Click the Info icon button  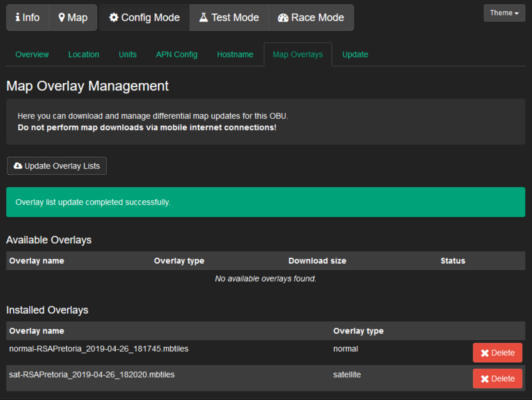point(18,17)
